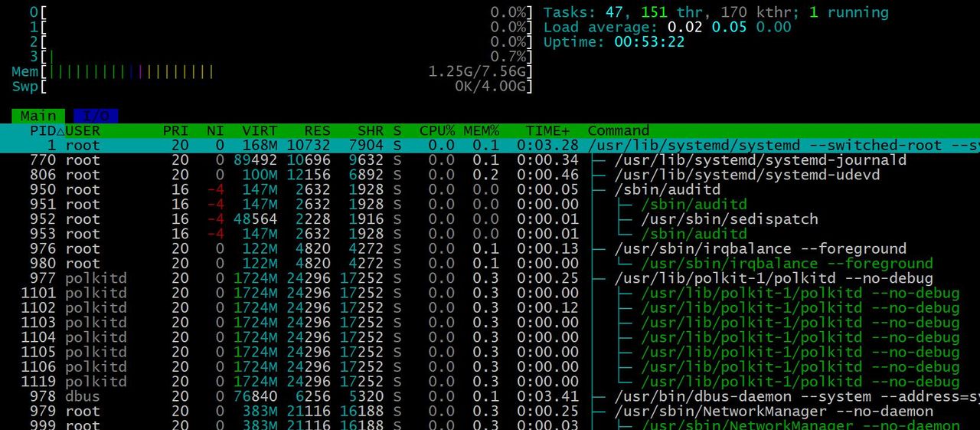The height and width of the screenshot is (430, 980).
Task: Click the Uptime 00:53:22 value
Action: click(x=649, y=42)
